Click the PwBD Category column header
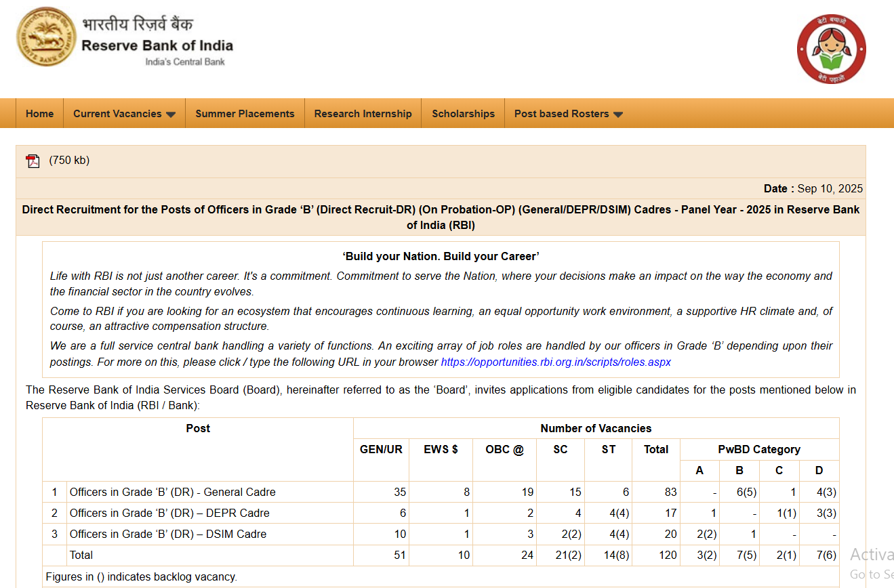 (x=759, y=449)
